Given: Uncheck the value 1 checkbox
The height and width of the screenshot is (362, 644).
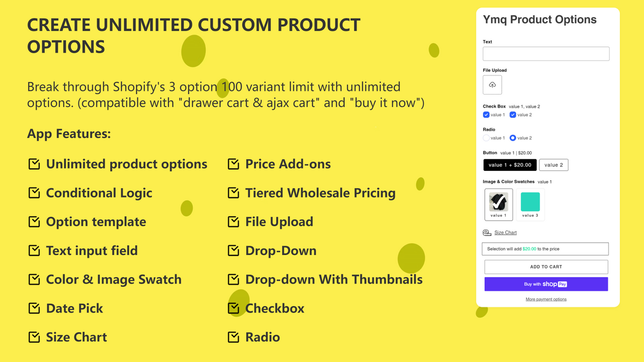Looking at the screenshot, I should tap(485, 115).
